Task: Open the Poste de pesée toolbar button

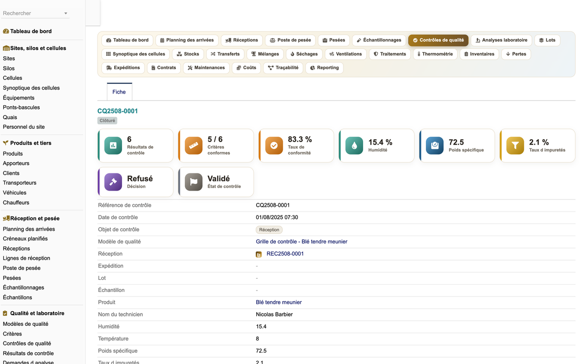Action: point(290,40)
